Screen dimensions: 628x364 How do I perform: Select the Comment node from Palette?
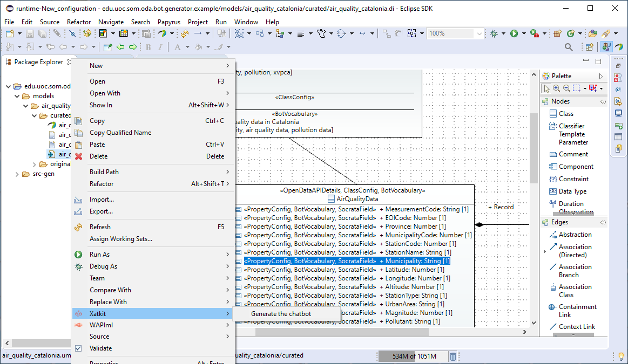pyautogui.click(x=573, y=154)
